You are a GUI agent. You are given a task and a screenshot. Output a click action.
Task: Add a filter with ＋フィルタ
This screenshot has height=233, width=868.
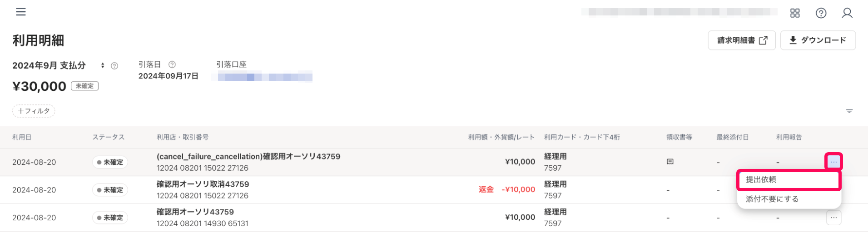tap(34, 111)
